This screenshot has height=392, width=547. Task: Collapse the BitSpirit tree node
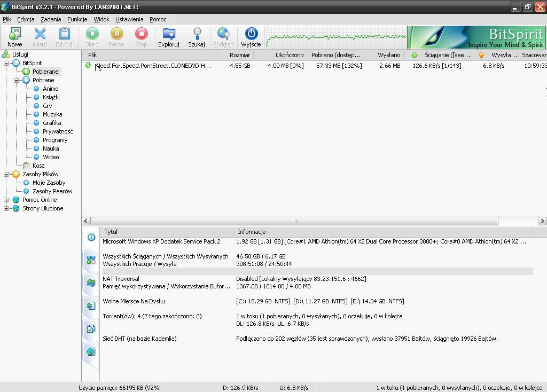coord(6,63)
